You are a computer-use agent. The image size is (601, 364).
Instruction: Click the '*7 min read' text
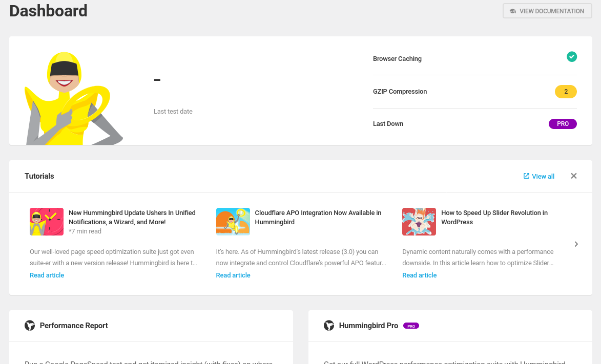pos(85,231)
